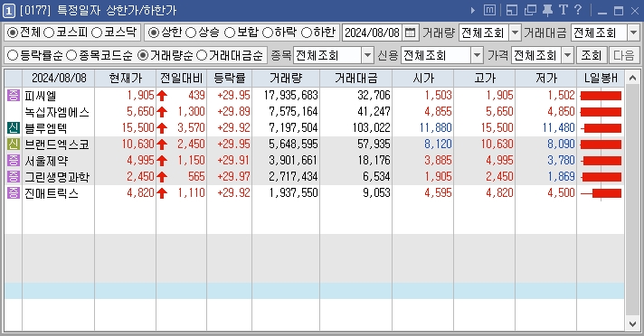
Task: Click the T font size icon
Action: tap(563, 10)
